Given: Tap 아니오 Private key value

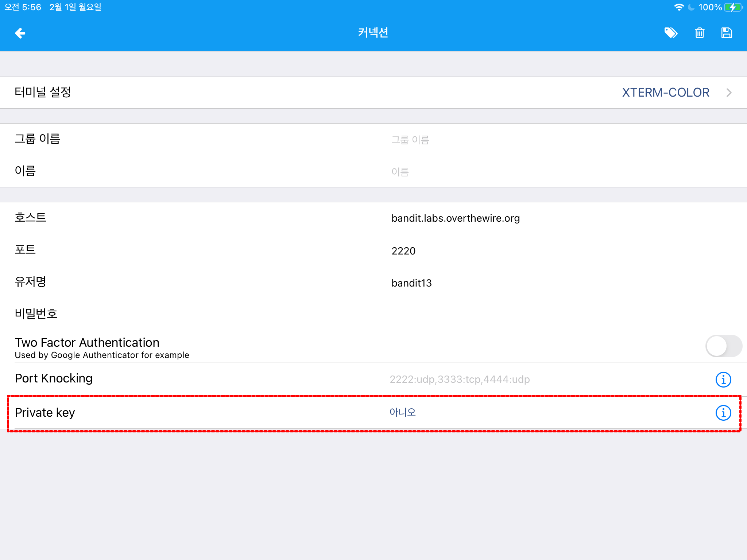Looking at the screenshot, I should [x=402, y=412].
